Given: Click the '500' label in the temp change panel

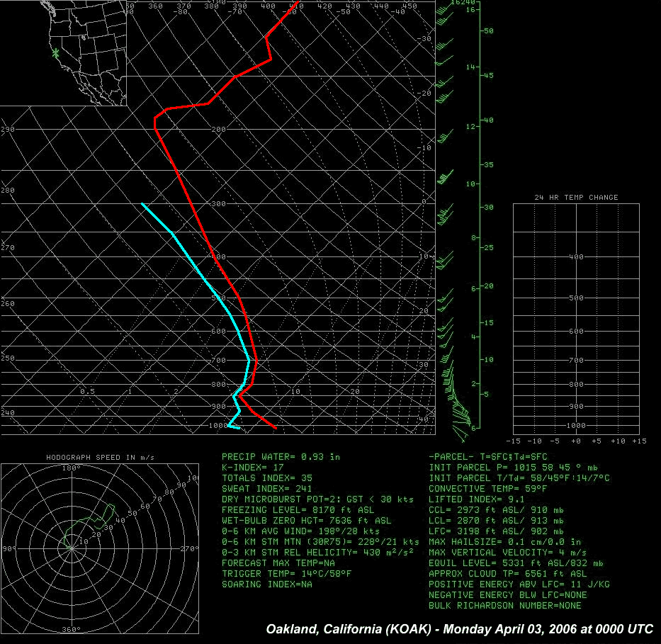Looking at the screenshot, I should (x=576, y=298).
